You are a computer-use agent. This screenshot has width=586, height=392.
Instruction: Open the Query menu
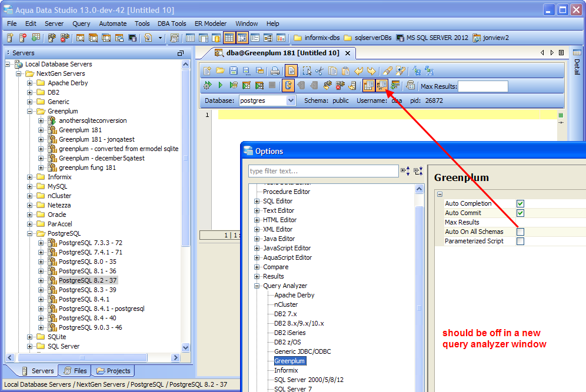coord(81,24)
